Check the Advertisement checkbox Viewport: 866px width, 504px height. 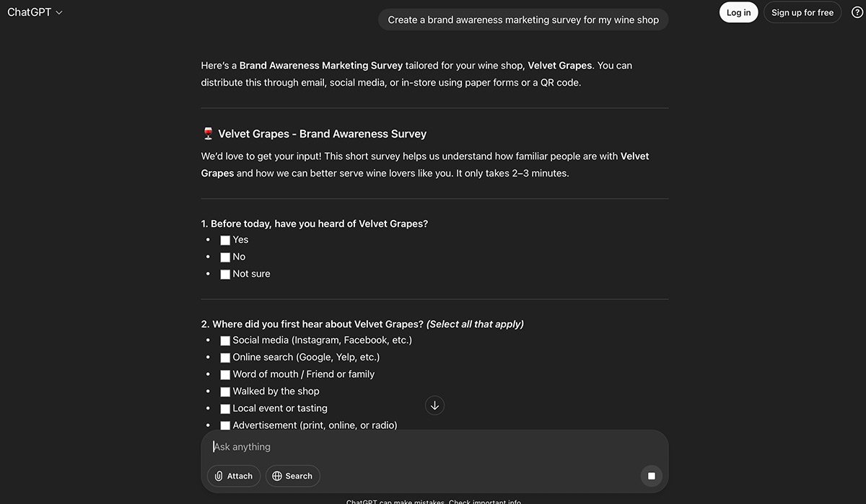coord(225,425)
